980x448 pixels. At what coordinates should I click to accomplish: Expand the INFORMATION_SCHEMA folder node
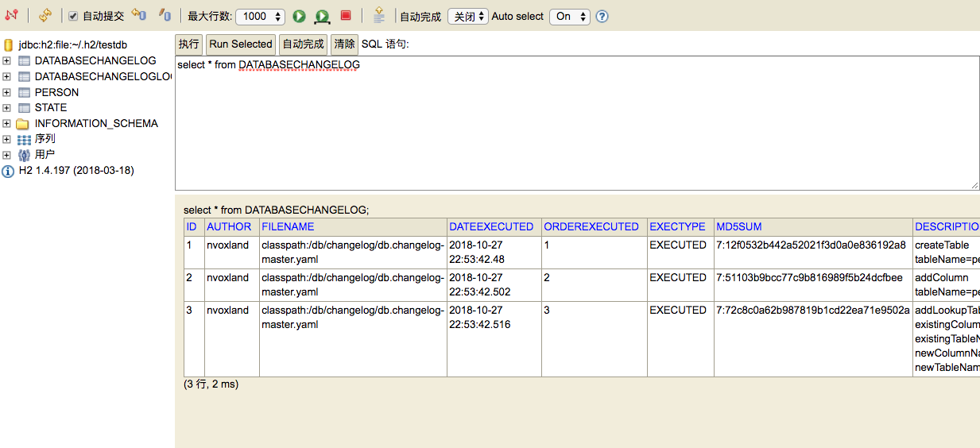click(x=6, y=123)
